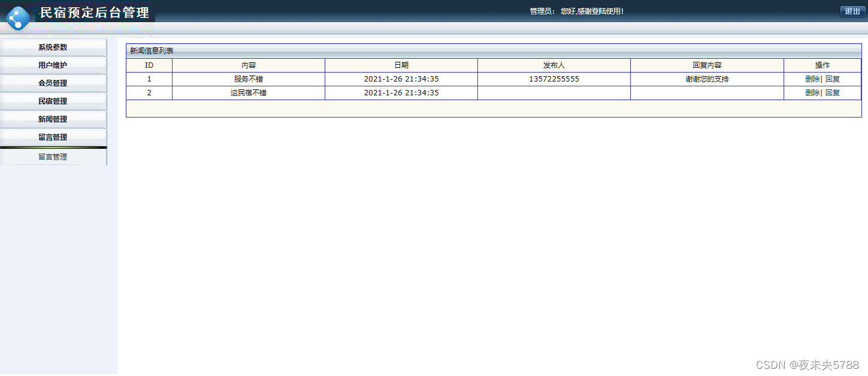This screenshot has width=868, height=376.
Task: Reply to the 这民宿不错 message
Action: click(833, 93)
